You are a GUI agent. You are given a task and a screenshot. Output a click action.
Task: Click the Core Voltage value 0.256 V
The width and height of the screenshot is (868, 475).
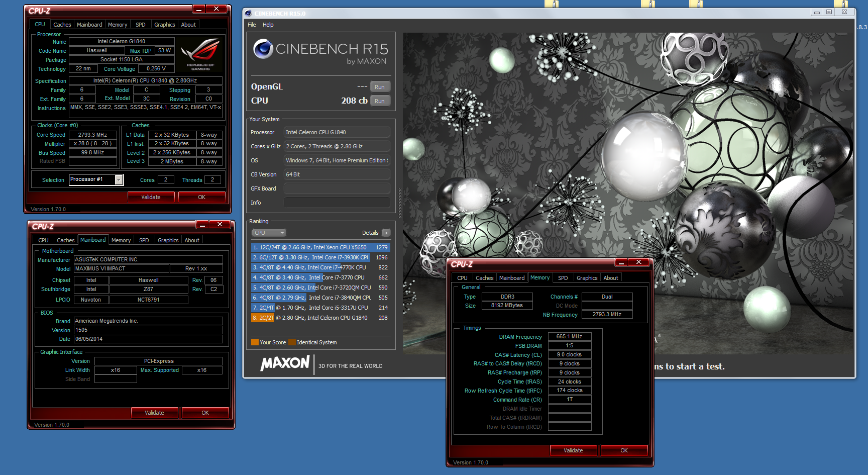[156, 69]
